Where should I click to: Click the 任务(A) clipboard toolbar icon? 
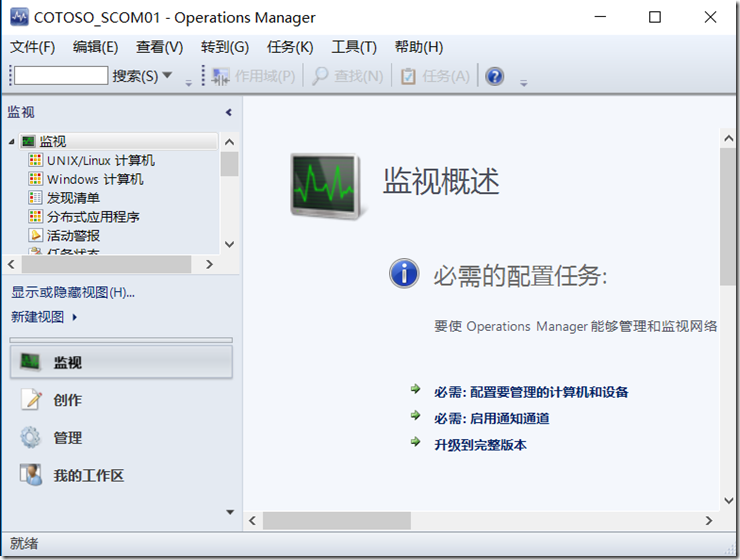point(408,76)
